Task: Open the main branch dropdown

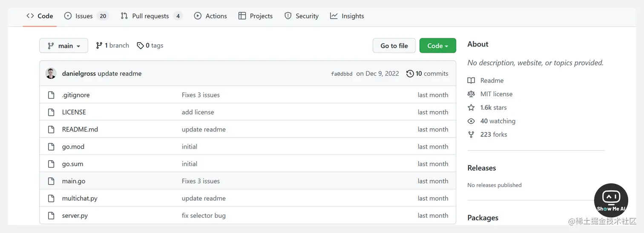Action: 63,46
